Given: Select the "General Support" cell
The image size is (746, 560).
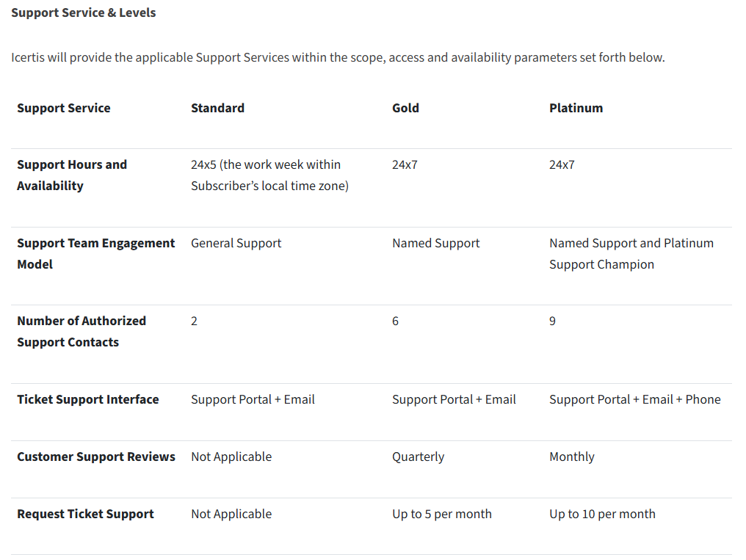Looking at the screenshot, I should click(x=236, y=243).
